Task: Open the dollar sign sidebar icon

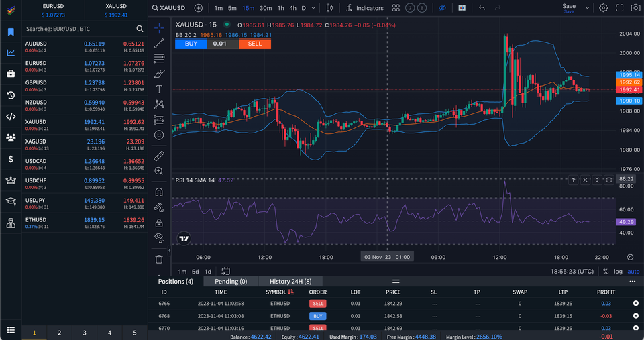Action: pos(11,159)
